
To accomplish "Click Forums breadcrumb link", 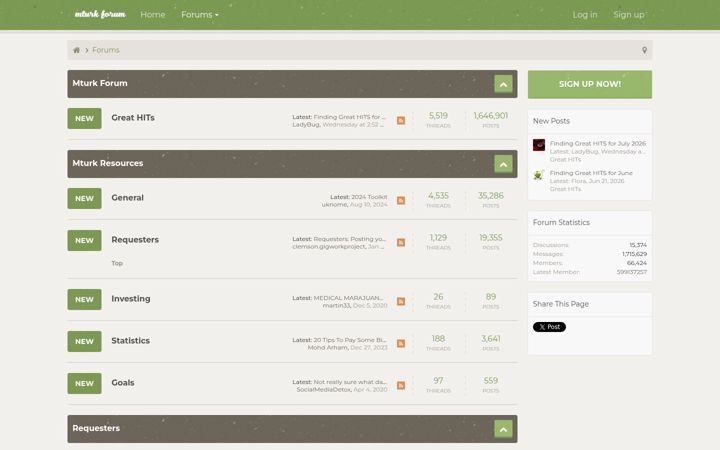I will [x=106, y=50].
